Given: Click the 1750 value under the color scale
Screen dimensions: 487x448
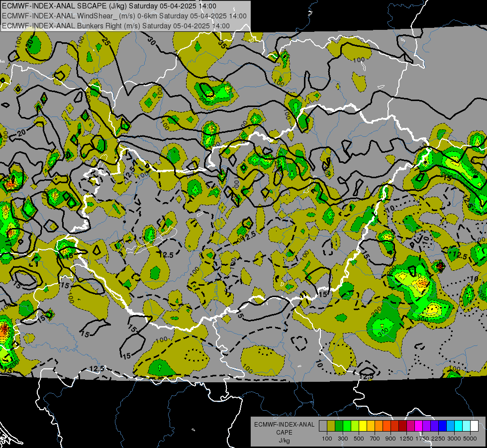Looking at the screenshot, I should click(x=422, y=439).
